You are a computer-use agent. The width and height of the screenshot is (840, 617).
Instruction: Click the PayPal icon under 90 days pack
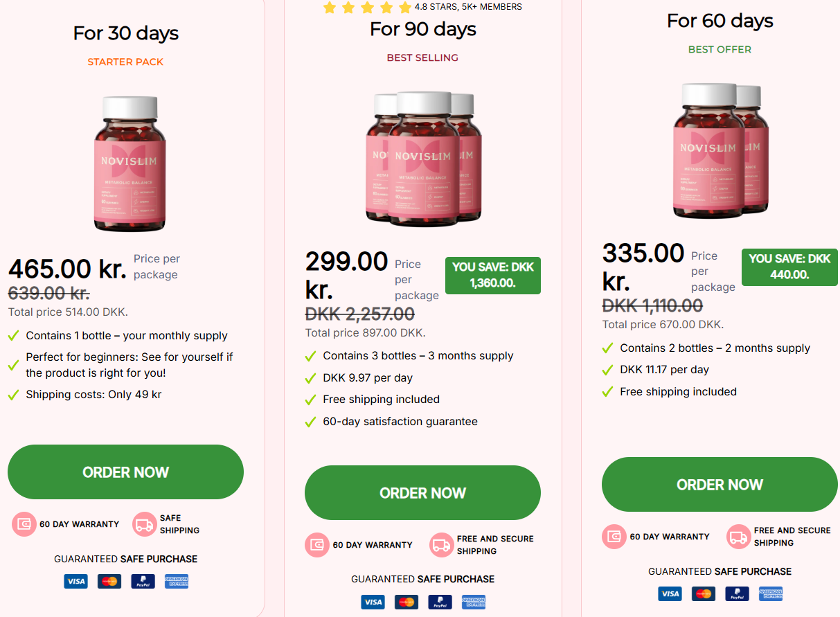[x=440, y=602]
